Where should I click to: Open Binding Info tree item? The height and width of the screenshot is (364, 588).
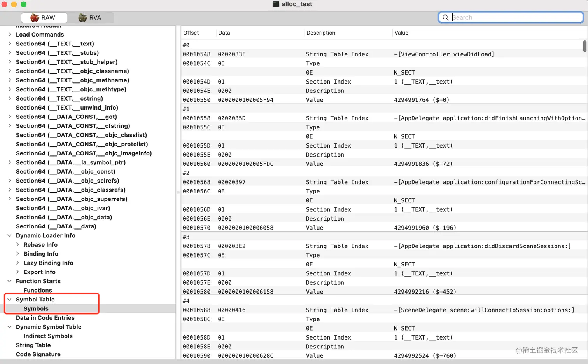(x=41, y=254)
